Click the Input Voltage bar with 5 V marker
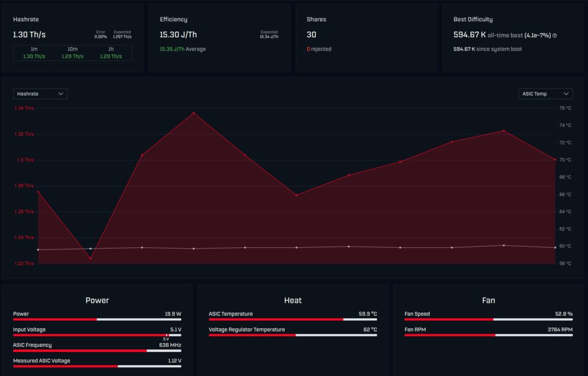The height and width of the screenshot is (376, 588). [x=97, y=335]
